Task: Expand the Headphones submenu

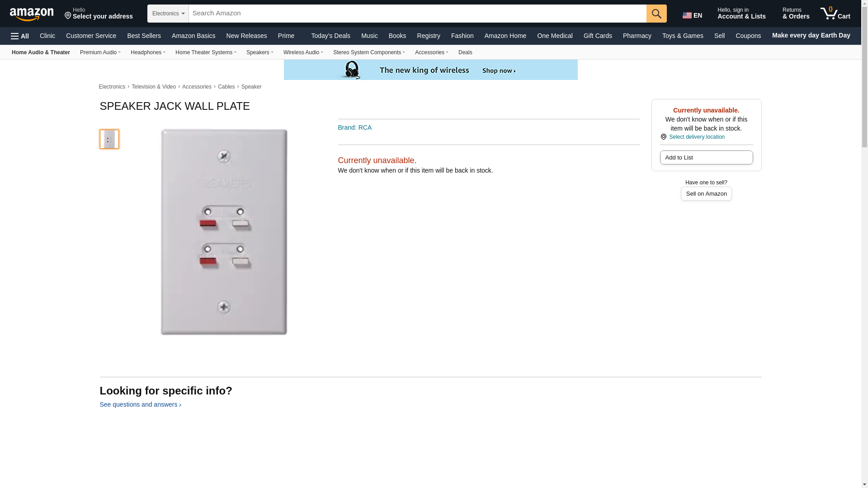Action: 148,52
